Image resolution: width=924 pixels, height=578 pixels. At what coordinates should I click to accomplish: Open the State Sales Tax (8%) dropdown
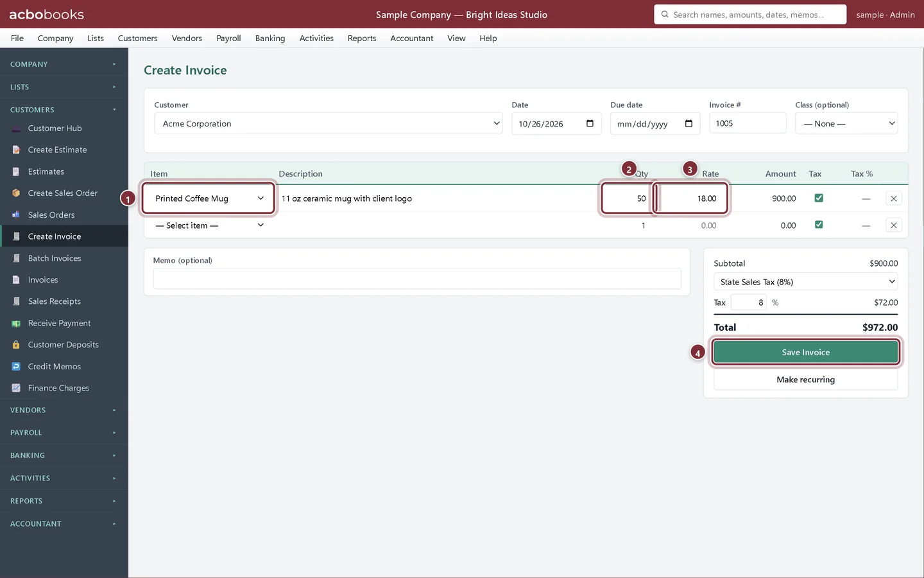806,282
